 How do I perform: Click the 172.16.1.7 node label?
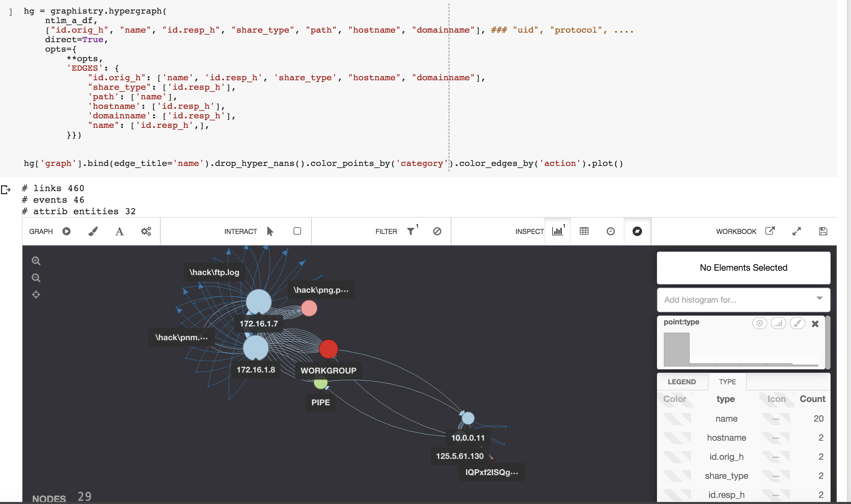pyautogui.click(x=259, y=323)
